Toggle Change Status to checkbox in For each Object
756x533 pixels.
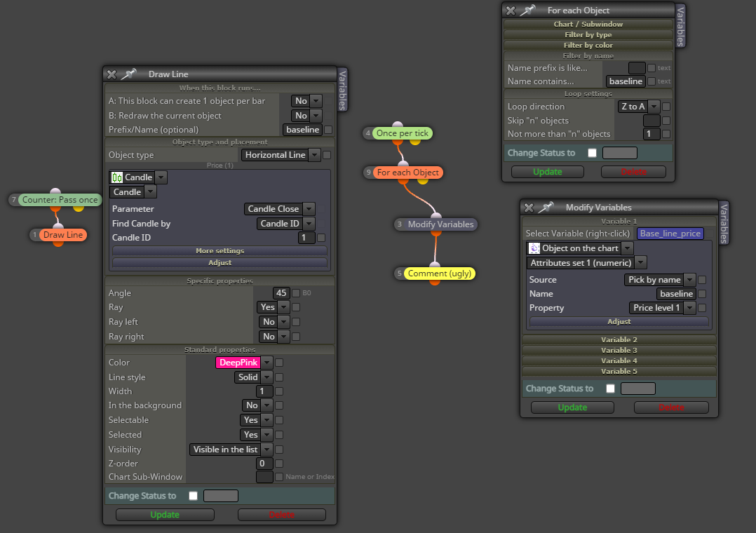tap(593, 153)
